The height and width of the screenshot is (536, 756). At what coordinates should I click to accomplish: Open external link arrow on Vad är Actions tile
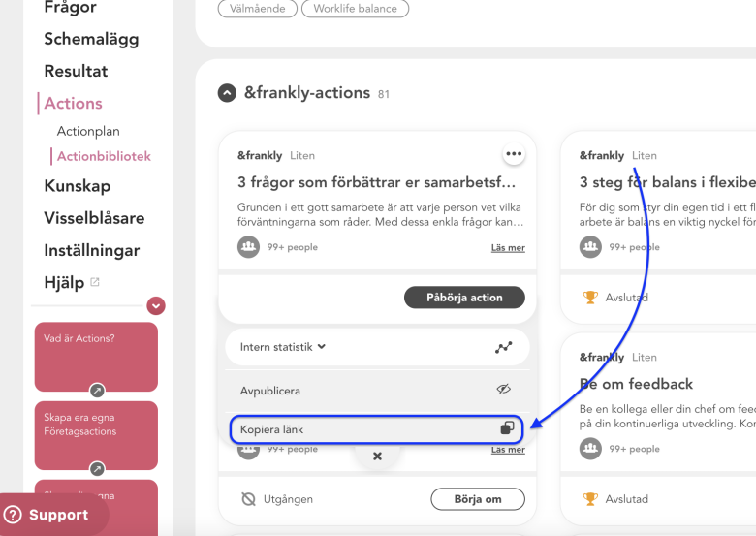(97, 390)
